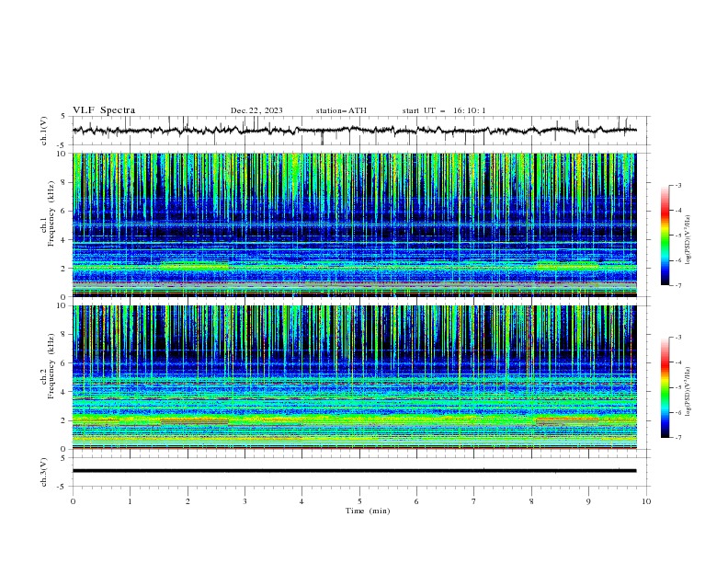Viewport: 728px width, 563px height.
Task: Click the ch.1 voltage waveform trace
Action: point(355,131)
